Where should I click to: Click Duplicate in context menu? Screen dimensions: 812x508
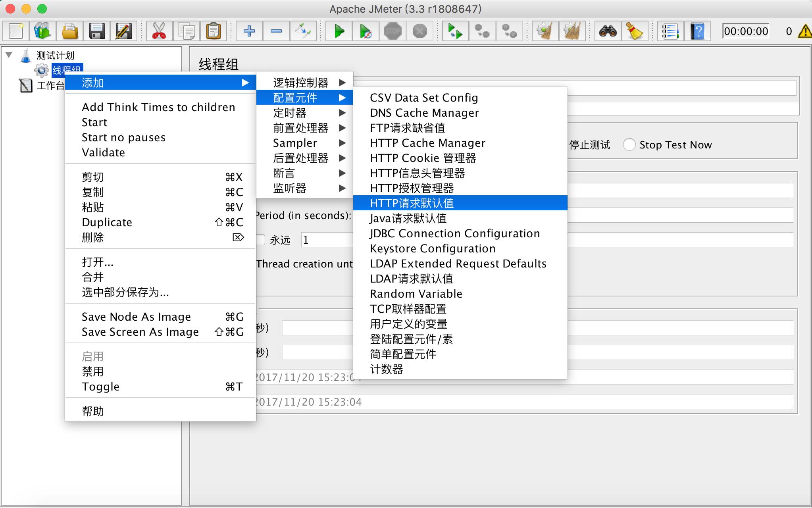pos(160,222)
